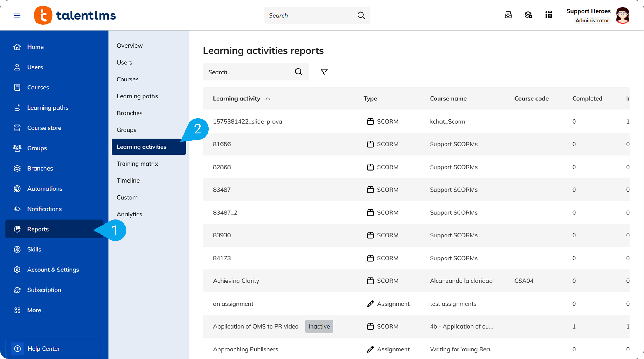Open the Approaching Publishers activity
This screenshot has width=644, height=359.
(x=245, y=349)
